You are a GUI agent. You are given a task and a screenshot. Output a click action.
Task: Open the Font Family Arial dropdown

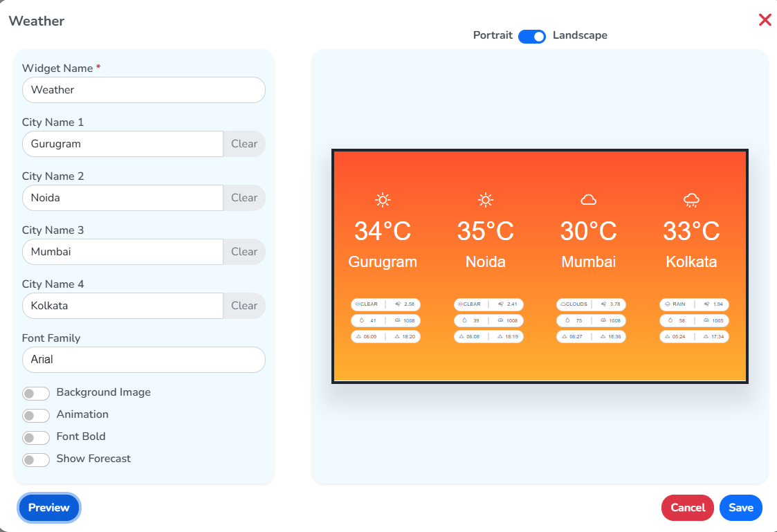click(x=144, y=360)
